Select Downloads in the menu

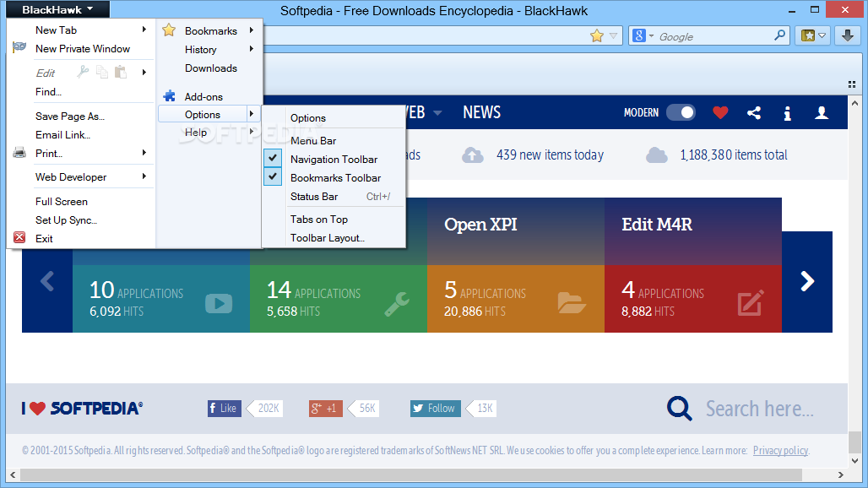pos(209,68)
